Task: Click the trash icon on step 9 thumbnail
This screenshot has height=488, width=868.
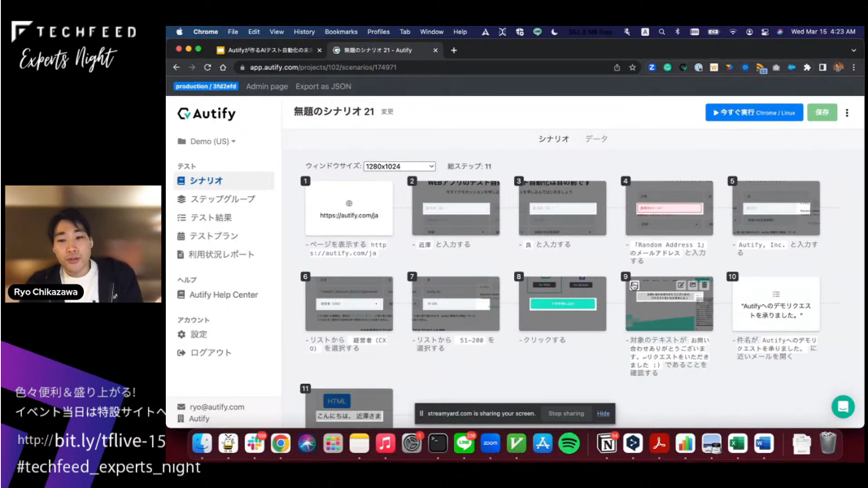Action: [704, 285]
